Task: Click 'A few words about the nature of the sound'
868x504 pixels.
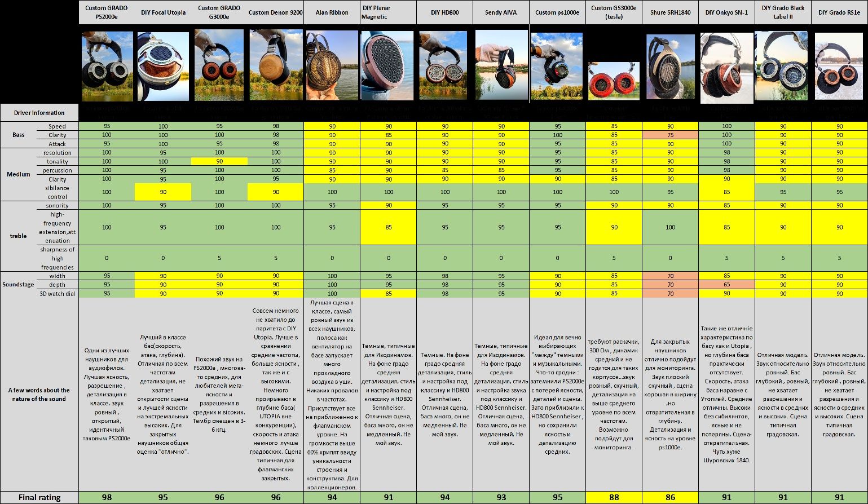Action: (x=39, y=395)
